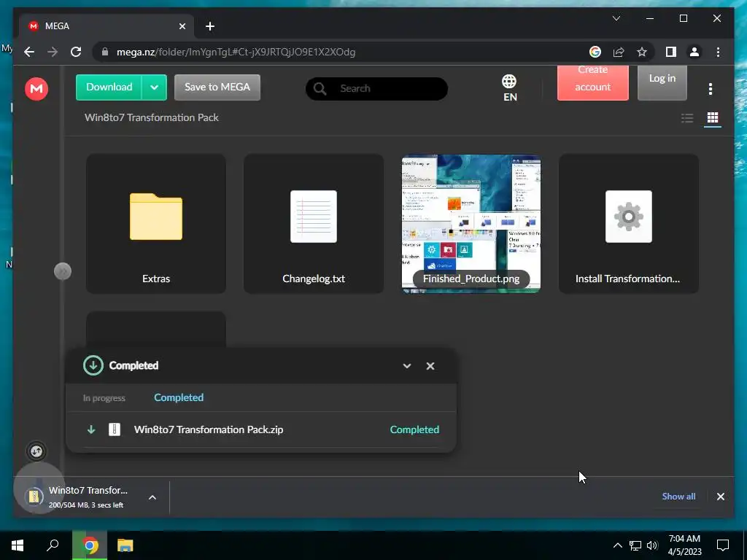Expand the Download options arrow
The height and width of the screenshot is (560, 747).
(154, 87)
